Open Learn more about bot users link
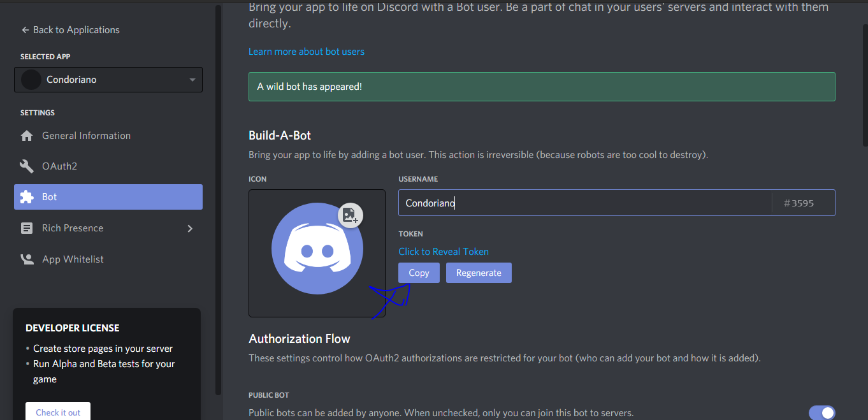The width and height of the screenshot is (868, 420). (307, 52)
